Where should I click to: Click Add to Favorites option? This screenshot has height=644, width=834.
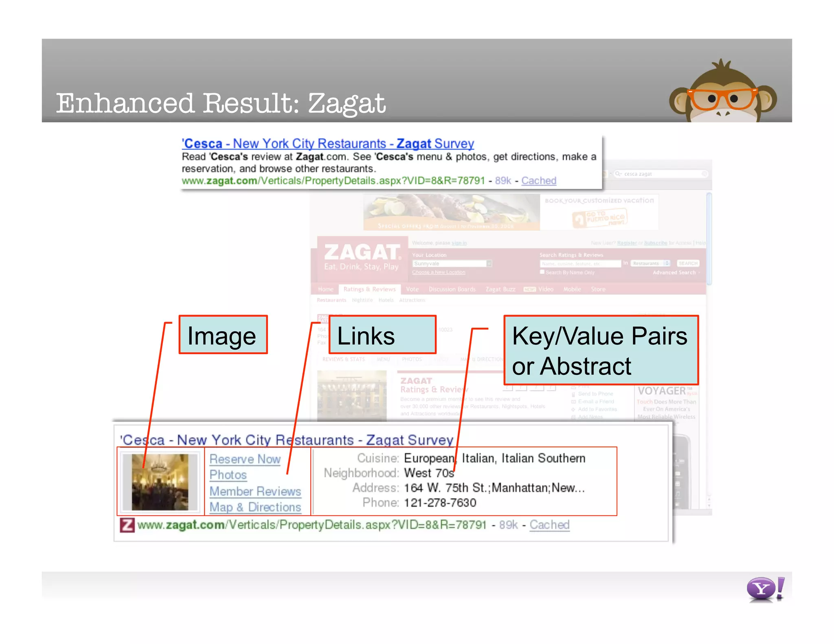point(597,409)
